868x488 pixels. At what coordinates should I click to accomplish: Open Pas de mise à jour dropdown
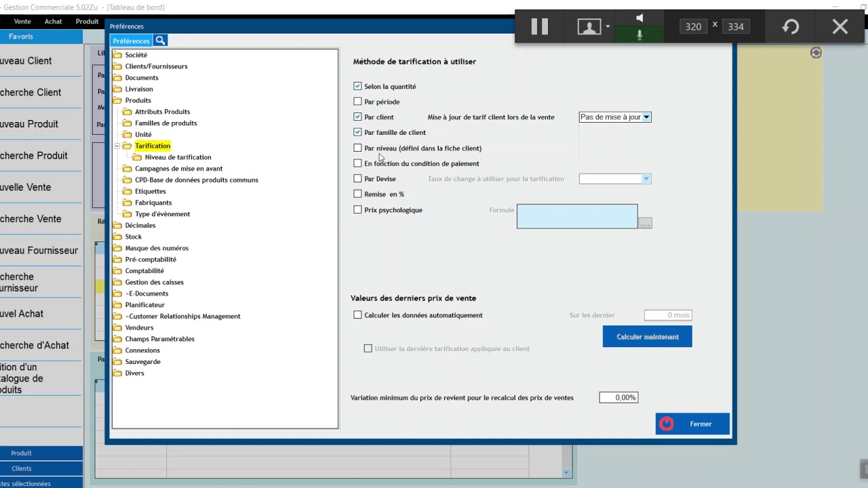point(615,117)
